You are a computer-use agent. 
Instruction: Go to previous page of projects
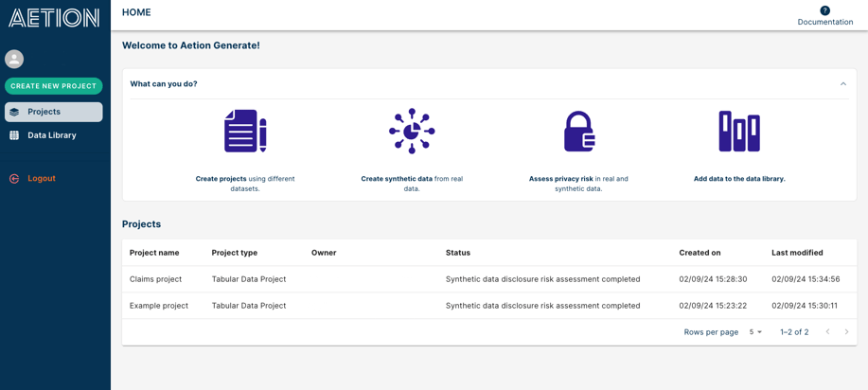[x=827, y=332]
